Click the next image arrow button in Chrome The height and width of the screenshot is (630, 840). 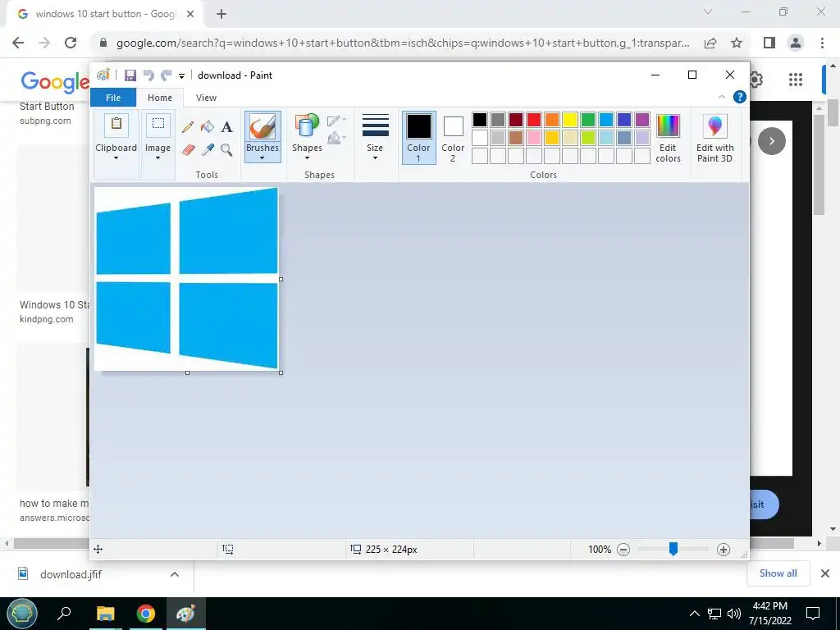(x=771, y=141)
